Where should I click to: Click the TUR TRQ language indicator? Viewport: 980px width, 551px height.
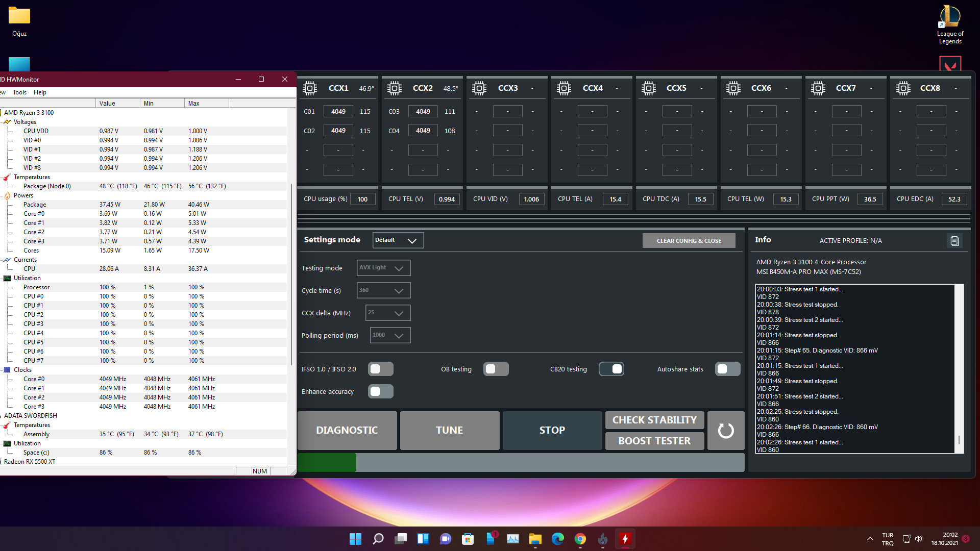(888, 539)
